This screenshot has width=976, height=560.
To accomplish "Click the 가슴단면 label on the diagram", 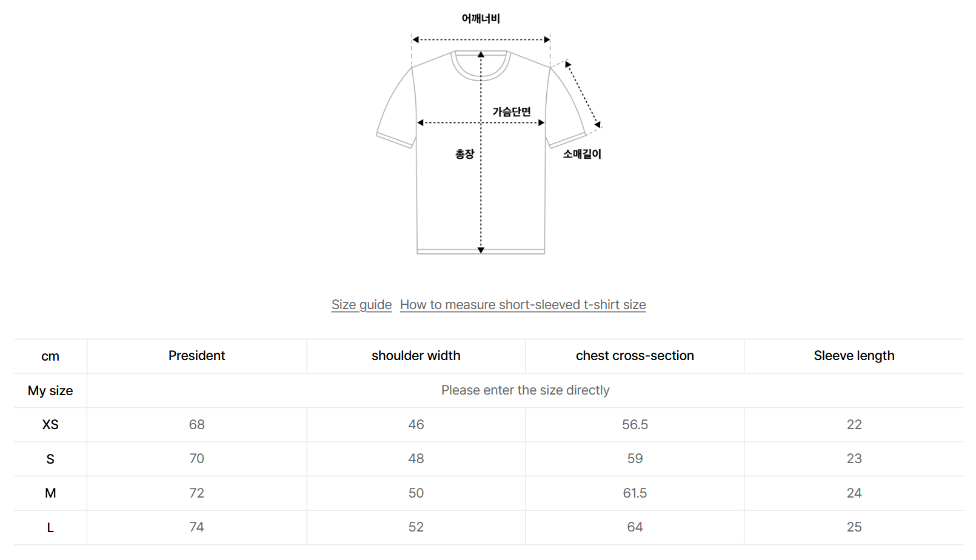I will (x=512, y=112).
